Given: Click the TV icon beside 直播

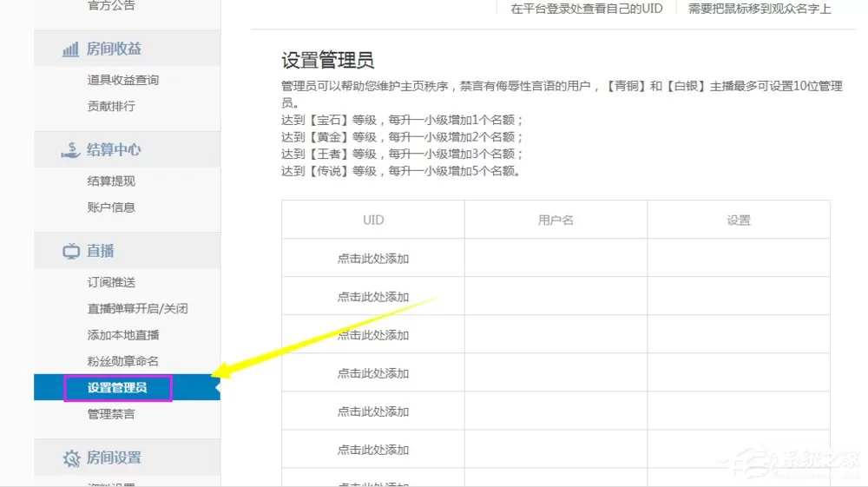Looking at the screenshot, I should tap(71, 251).
